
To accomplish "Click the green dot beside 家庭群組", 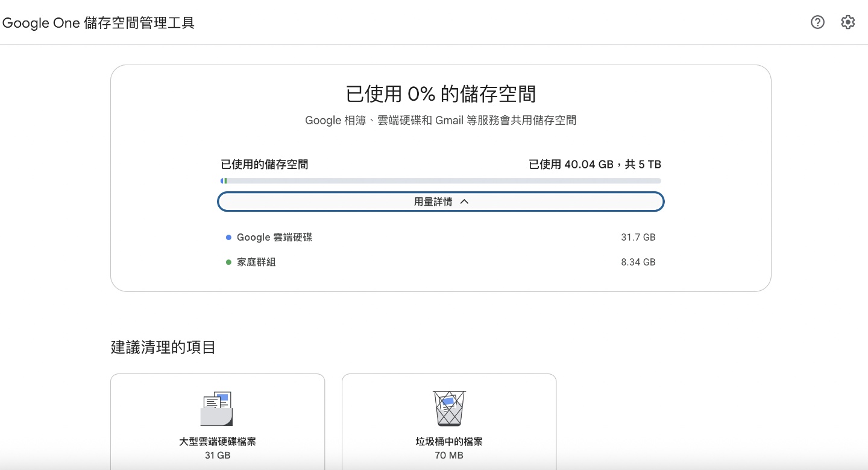I will point(228,262).
